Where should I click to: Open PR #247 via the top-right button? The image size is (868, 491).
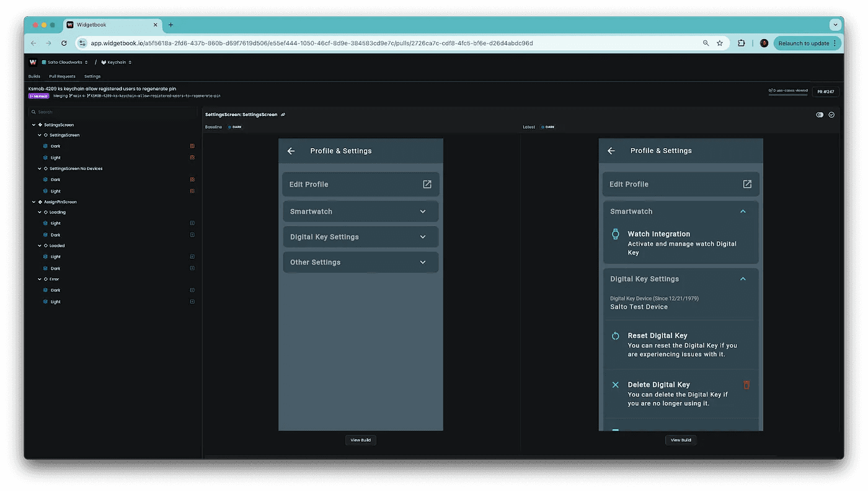[826, 91]
